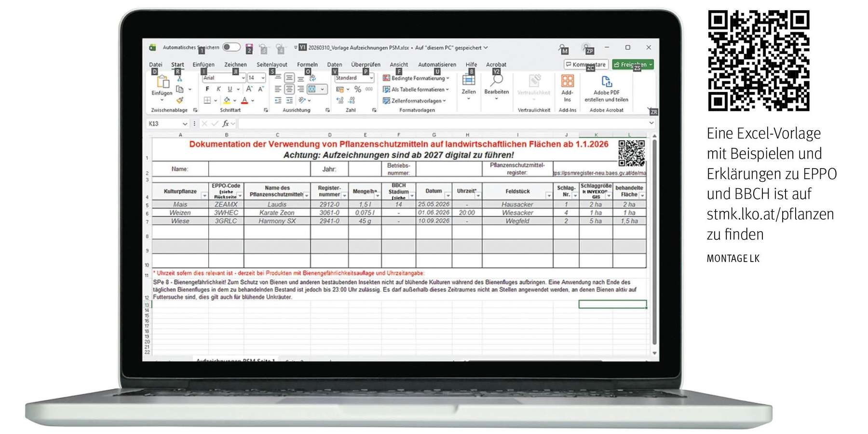The image size is (868, 434).
Task: Click the Percent style icon
Action: tap(357, 89)
